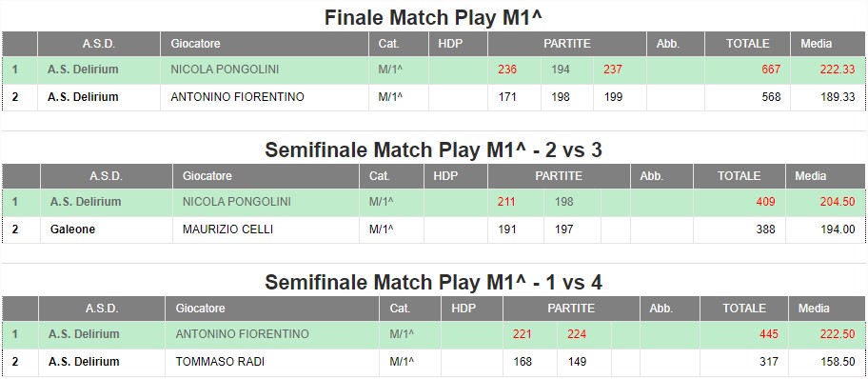The image size is (868, 379).
Task: Click the Semifinale 2 vs 3 heading
Action: (433, 150)
